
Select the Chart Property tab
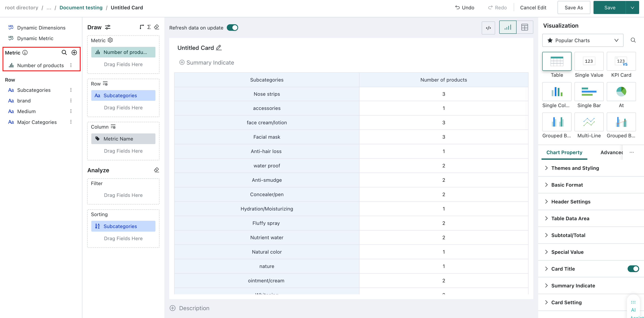pyautogui.click(x=564, y=152)
